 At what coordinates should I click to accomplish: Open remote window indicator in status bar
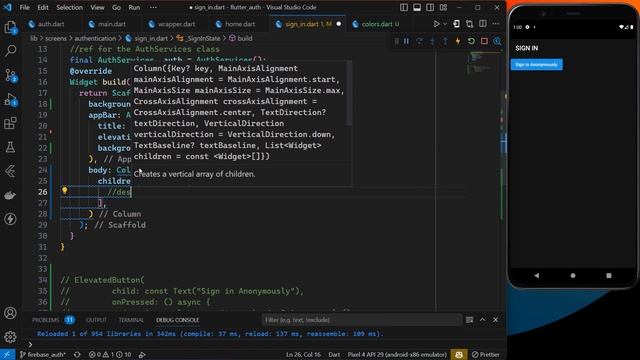click(7, 354)
